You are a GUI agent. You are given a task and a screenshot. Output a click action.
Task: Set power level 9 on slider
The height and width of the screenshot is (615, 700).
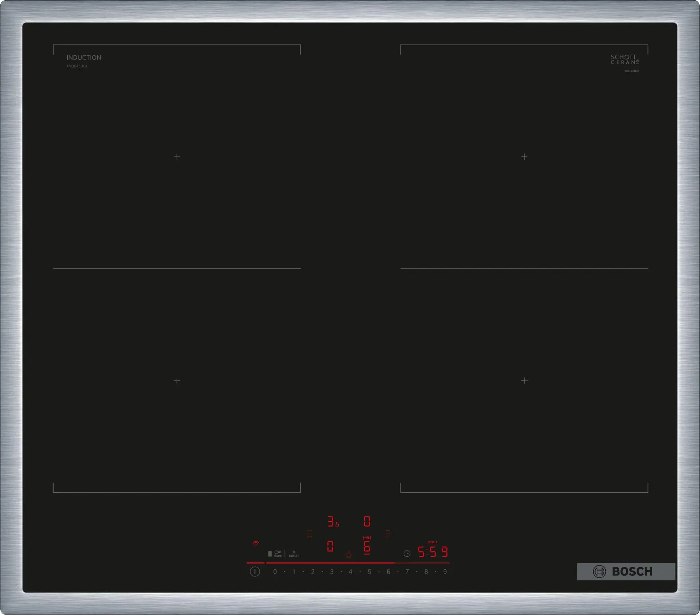(x=445, y=572)
